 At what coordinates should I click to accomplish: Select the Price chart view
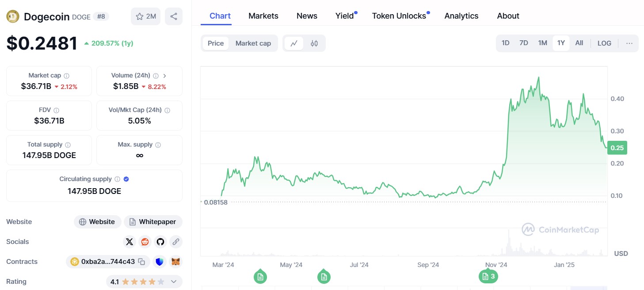point(215,43)
